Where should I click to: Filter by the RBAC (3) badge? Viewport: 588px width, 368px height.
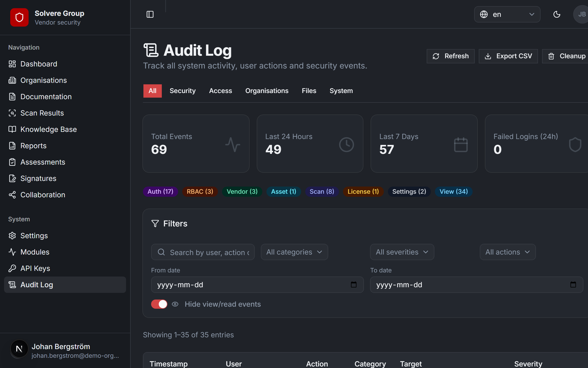[200, 192]
